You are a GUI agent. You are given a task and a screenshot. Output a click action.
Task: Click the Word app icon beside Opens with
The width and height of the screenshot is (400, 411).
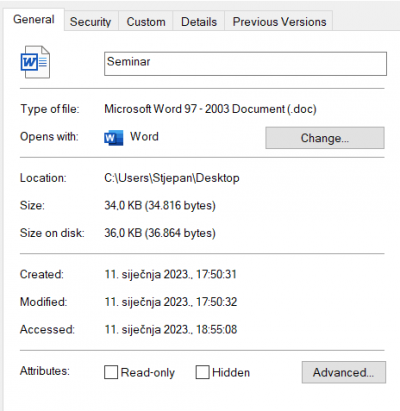(x=114, y=138)
